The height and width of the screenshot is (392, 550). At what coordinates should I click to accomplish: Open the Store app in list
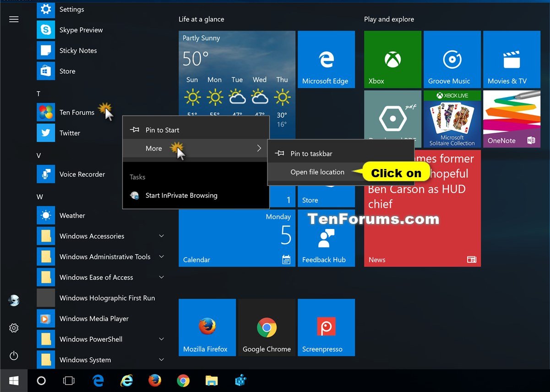pos(67,71)
